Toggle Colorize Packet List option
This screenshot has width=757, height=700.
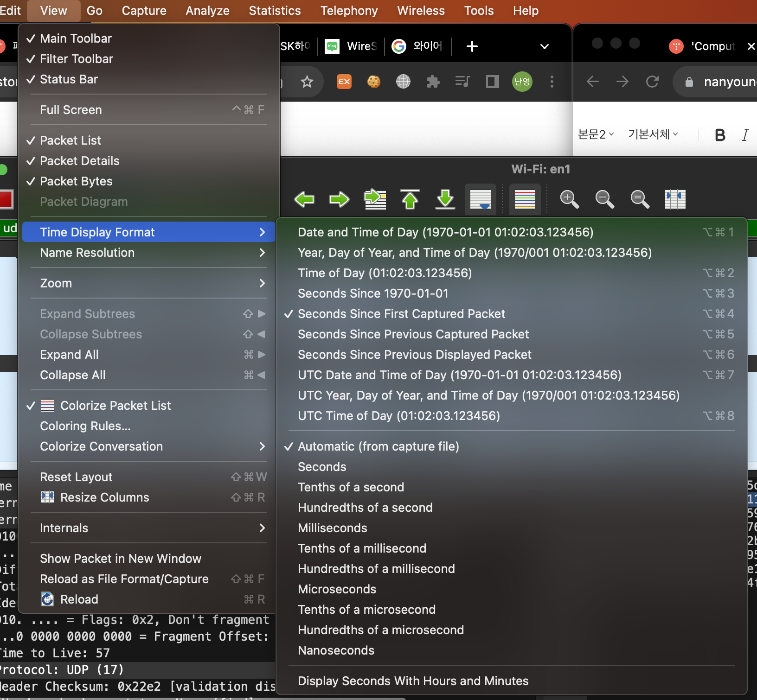[x=148, y=406]
